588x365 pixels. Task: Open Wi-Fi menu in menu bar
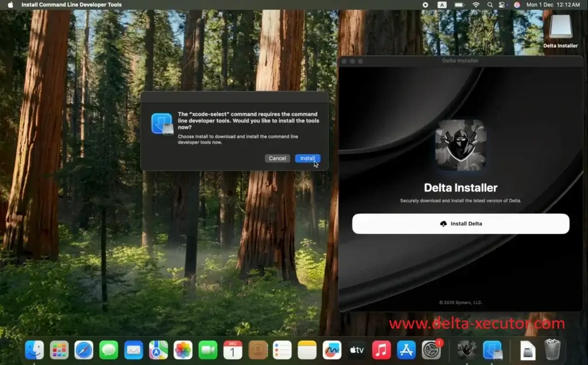(x=476, y=5)
